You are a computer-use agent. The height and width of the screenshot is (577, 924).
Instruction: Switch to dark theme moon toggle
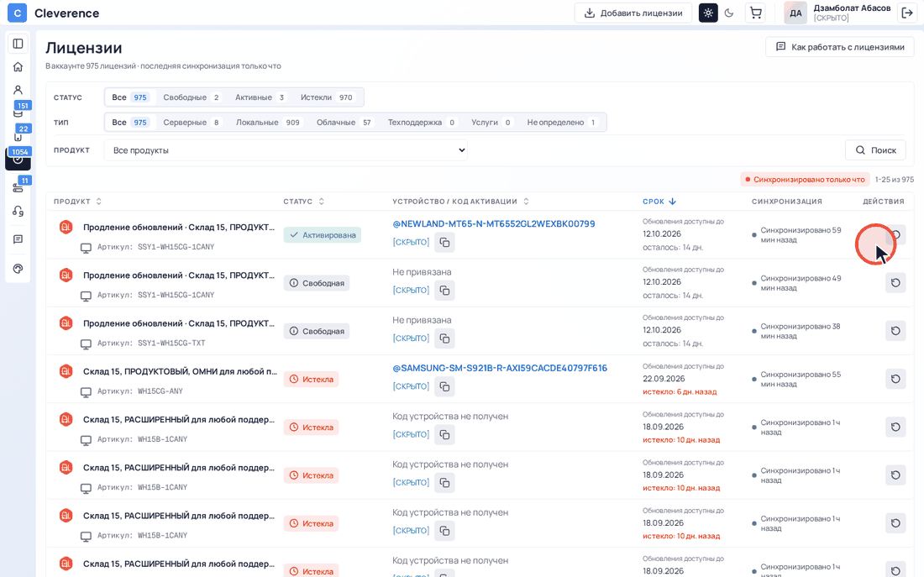pyautogui.click(x=729, y=13)
